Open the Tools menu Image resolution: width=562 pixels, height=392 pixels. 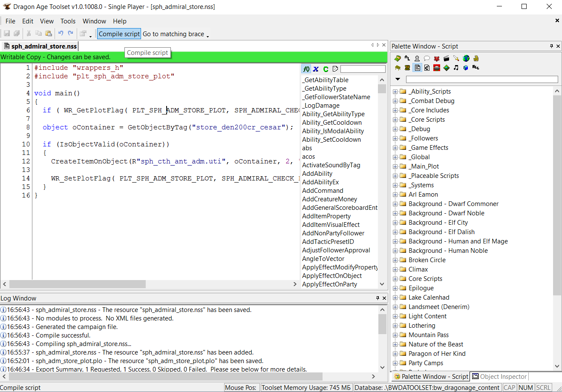68,21
